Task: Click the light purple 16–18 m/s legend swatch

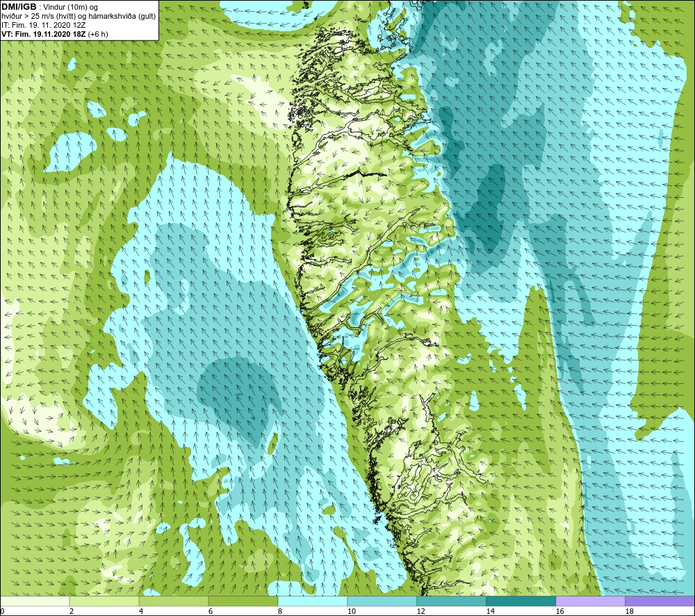Action: (x=590, y=601)
